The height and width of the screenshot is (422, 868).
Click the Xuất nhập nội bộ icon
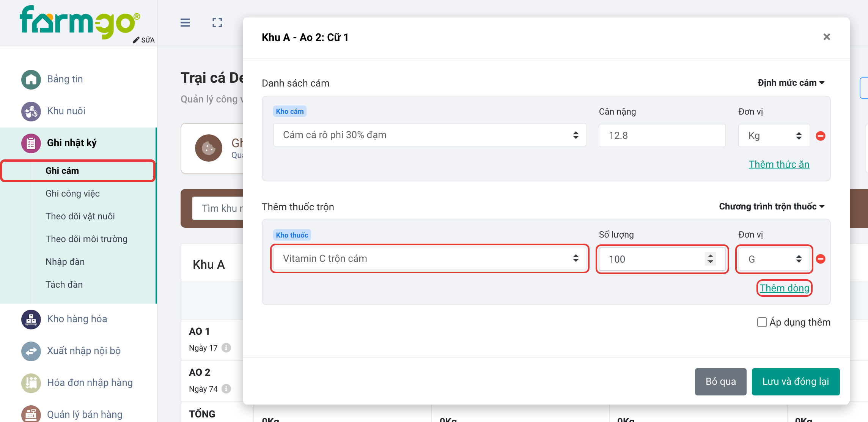(x=31, y=351)
